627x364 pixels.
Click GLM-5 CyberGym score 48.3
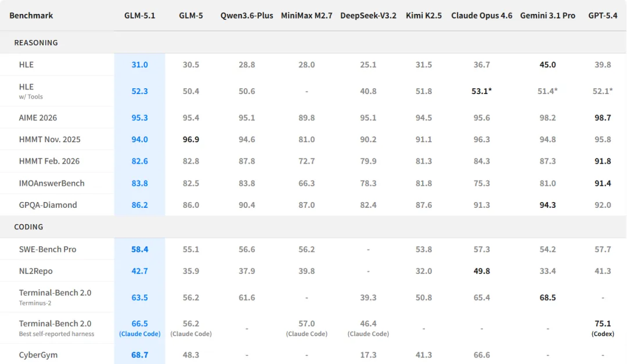coord(191,355)
